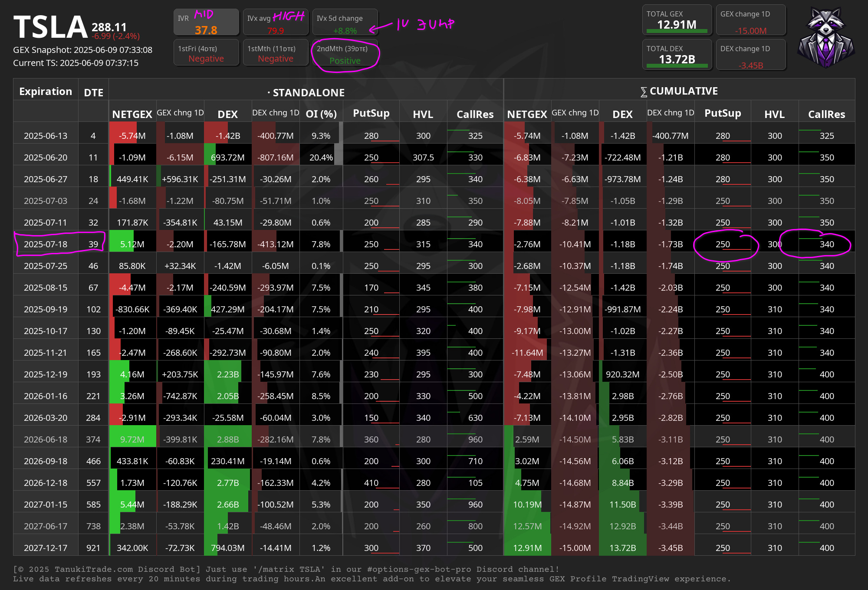This screenshot has height=590, width=868.
Task: Click the raccoon mascot logo
Action: tap(826, 38)
